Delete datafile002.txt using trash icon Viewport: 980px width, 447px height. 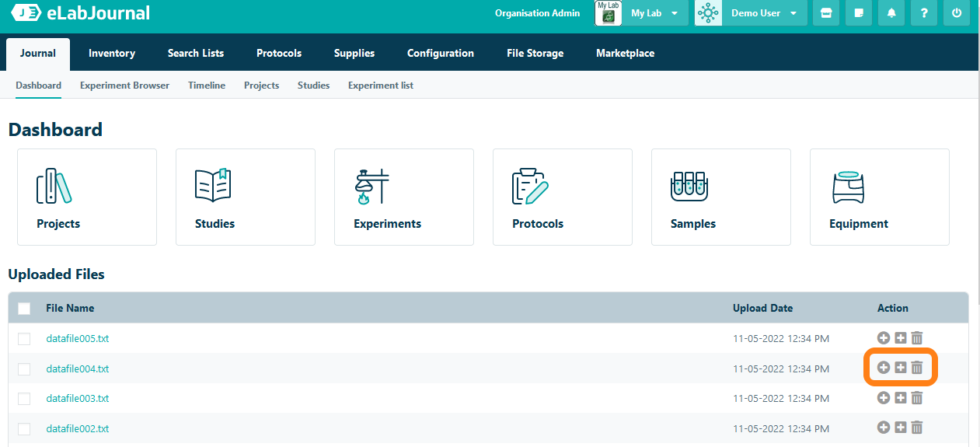tap(917, 428)
